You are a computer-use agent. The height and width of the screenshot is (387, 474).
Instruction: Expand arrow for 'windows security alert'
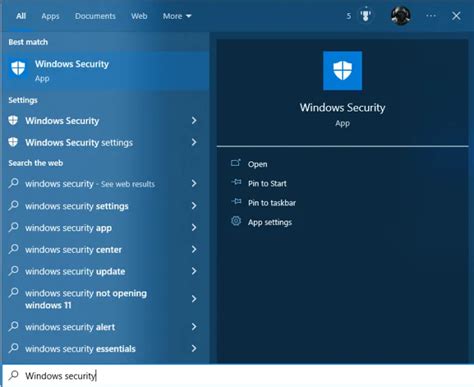pyautogui.click(x=194, y=327)
